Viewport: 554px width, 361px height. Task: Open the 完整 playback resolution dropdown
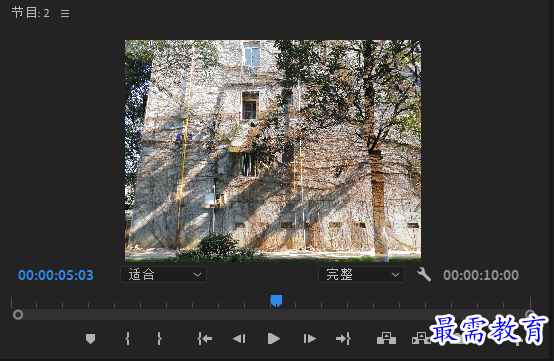361,274
